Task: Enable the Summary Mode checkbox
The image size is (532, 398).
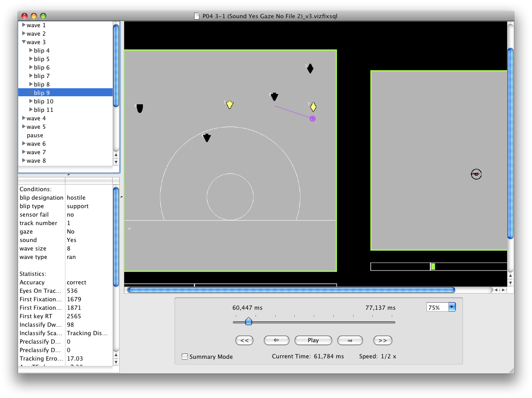Action: pyautogui.click(x=185, y=357)
